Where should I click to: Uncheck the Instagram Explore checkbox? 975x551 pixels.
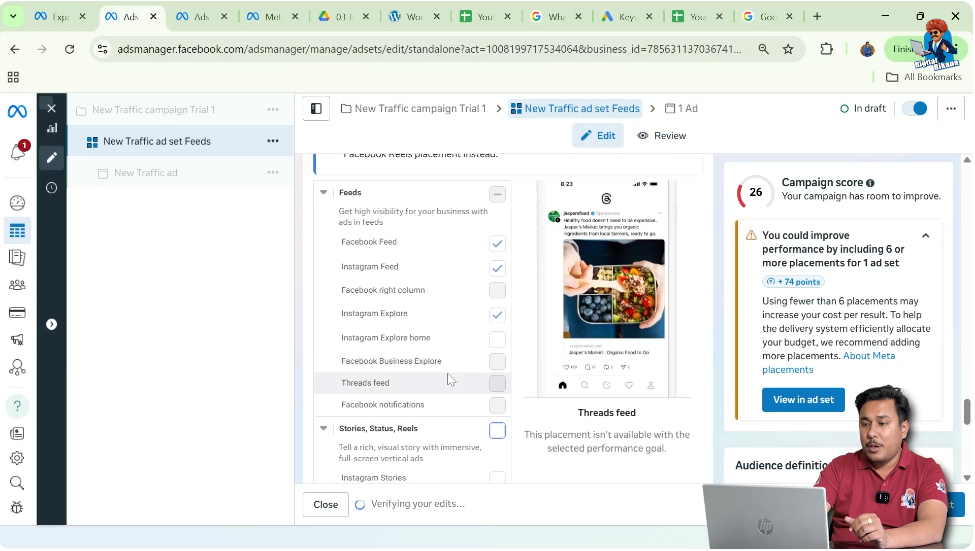pyautogui.click(x=497, y=314)
